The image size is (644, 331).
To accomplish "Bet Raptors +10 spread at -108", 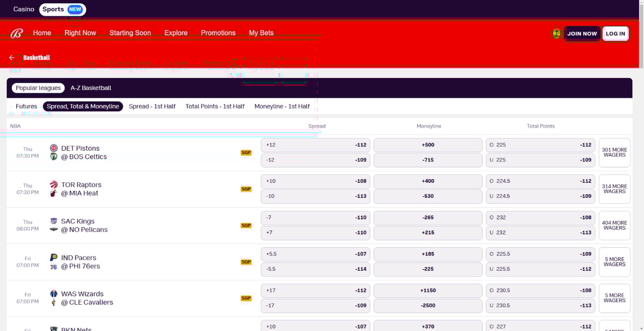I will click(316, 181).
